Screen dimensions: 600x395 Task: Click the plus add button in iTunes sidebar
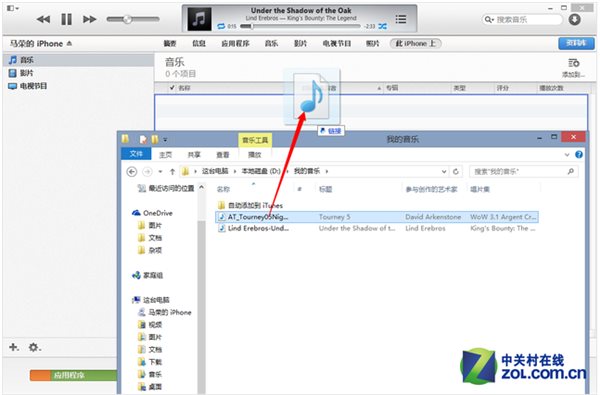pos(14,347)
